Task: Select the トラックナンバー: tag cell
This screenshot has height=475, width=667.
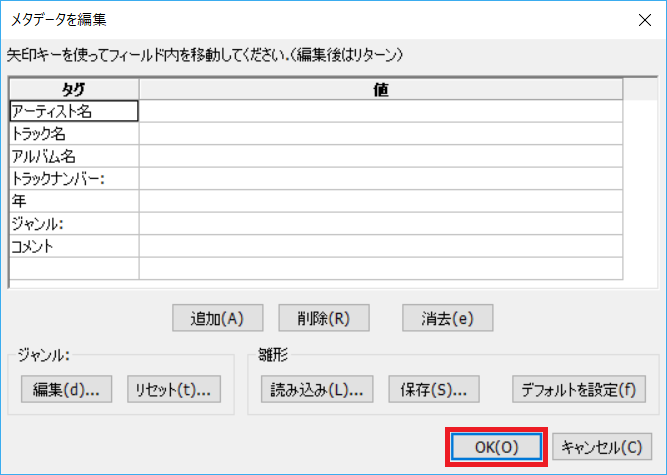Action: 74,179
